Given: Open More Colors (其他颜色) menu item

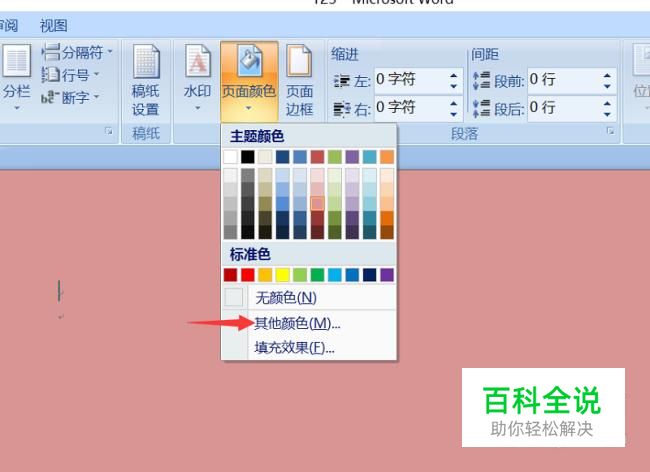Looking at the screenshot, I should tap(310, 323).
